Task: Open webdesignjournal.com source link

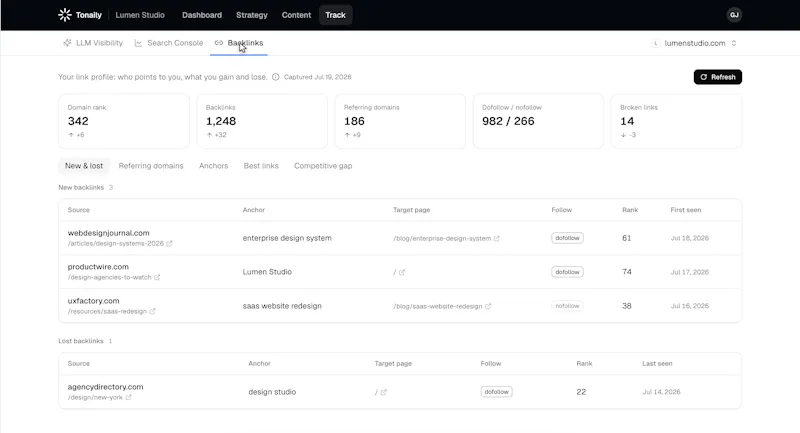Action: [109, 233]
